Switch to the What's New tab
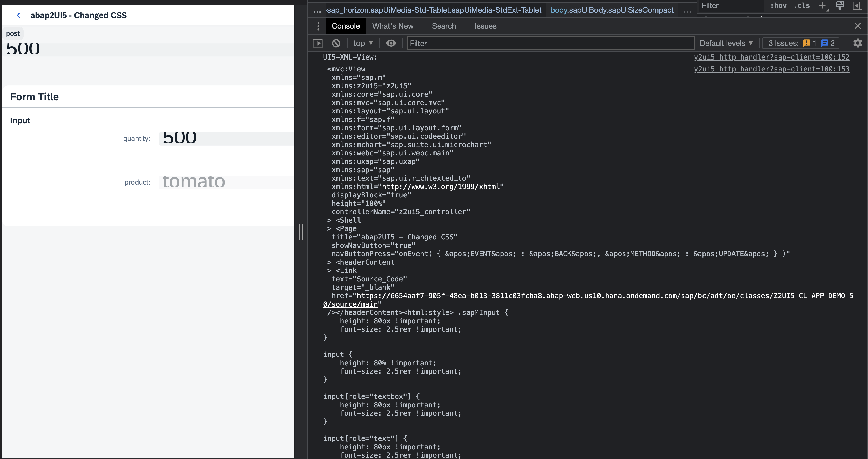868x459 pixels. pyautogui.click(x=393, y=26)
